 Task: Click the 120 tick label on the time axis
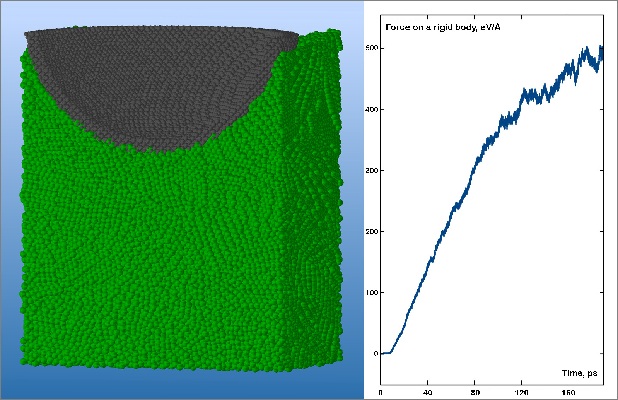tap(523, 392)
